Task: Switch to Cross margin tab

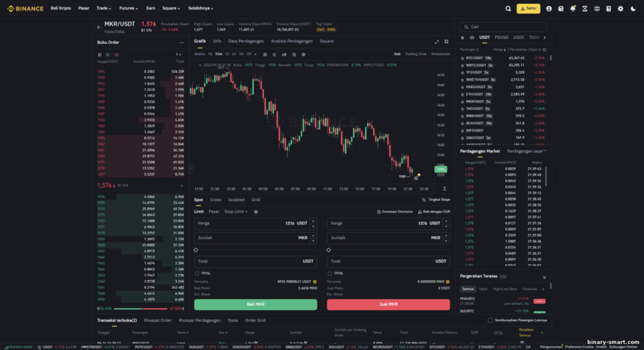Action: pyautogui.click(x=215, y=200)
